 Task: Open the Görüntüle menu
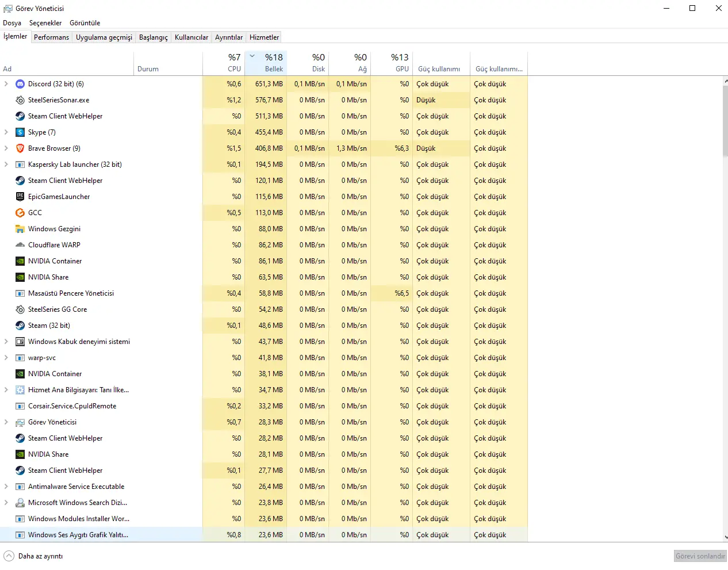tap(85, 23)
